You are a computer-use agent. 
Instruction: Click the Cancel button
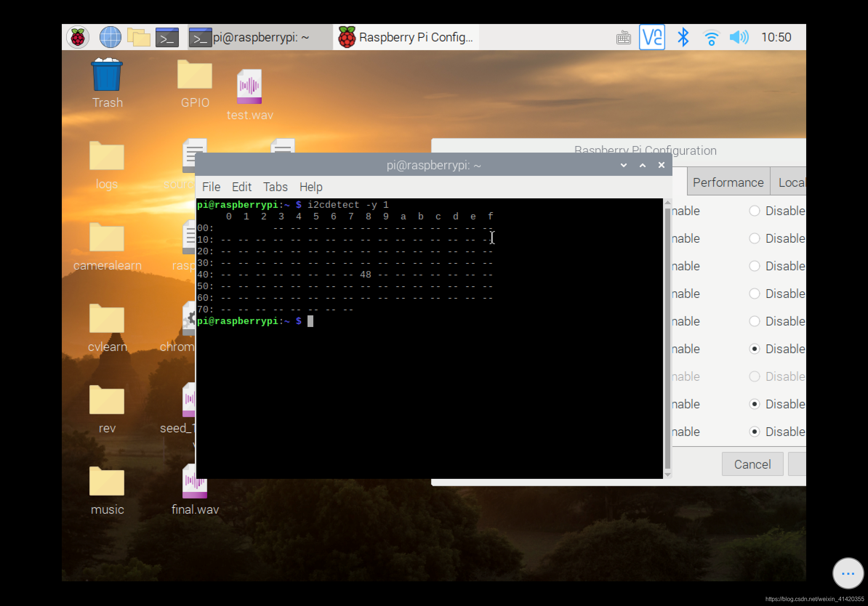(x=752, y=464)
